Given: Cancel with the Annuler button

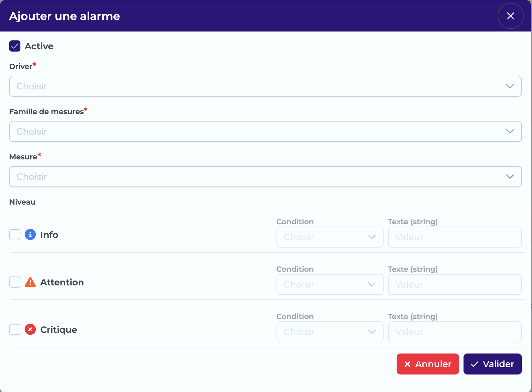Looking at the screenshot, I should [428, 364].
